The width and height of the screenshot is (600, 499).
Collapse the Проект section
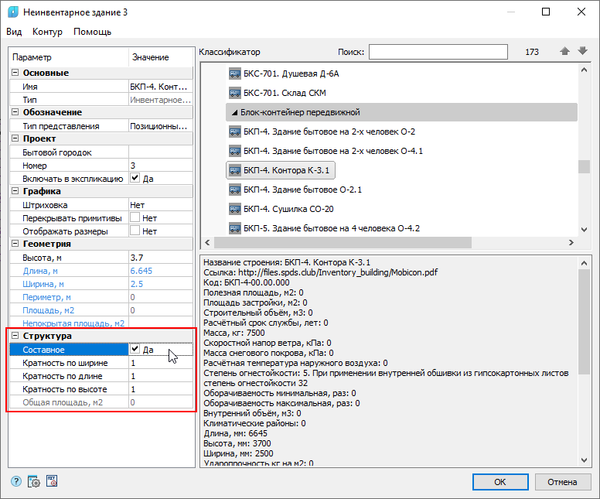click(15, 138)
